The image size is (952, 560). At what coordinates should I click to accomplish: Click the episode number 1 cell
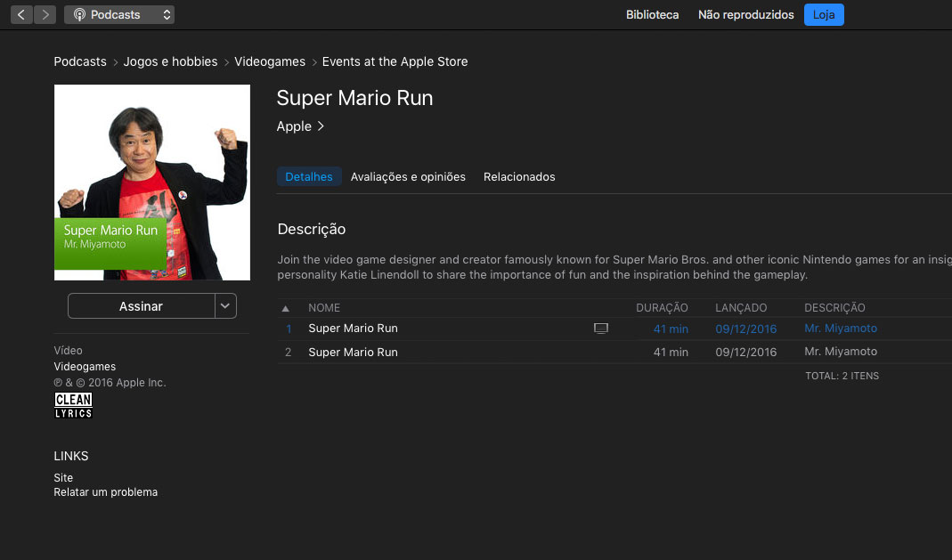click(x=289, y=329)
